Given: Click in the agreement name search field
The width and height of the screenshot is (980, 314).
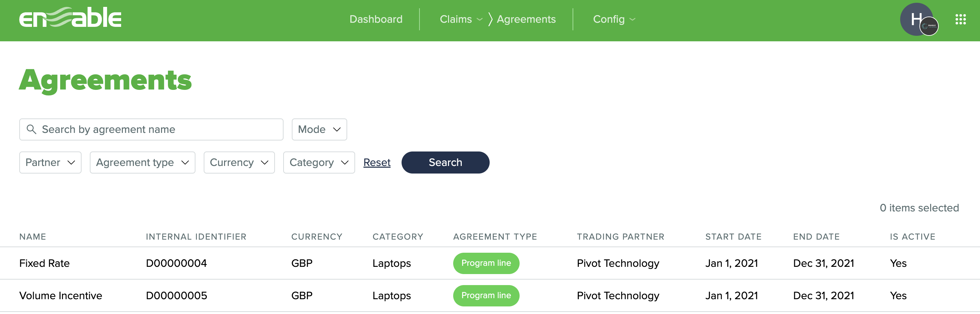Looking at the screenshot, I should point(152,129).
